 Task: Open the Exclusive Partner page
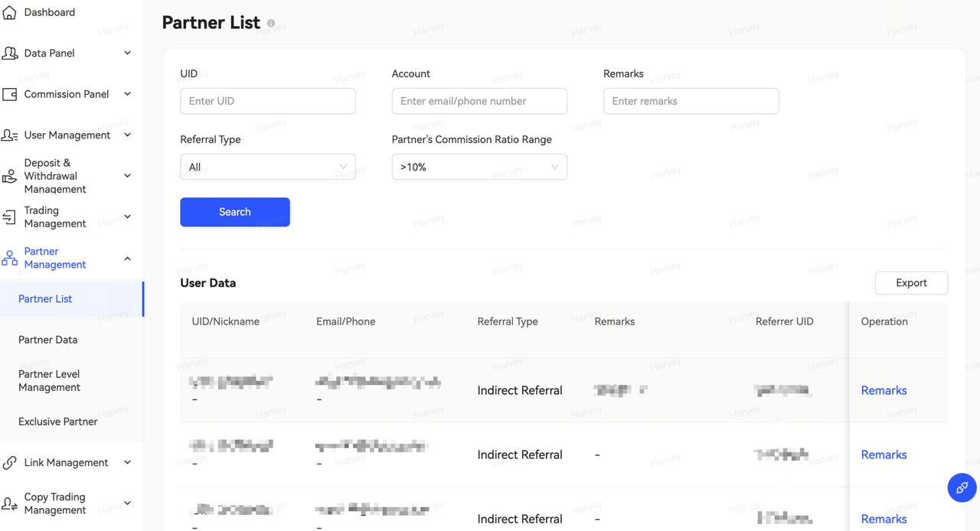[57, 422]
